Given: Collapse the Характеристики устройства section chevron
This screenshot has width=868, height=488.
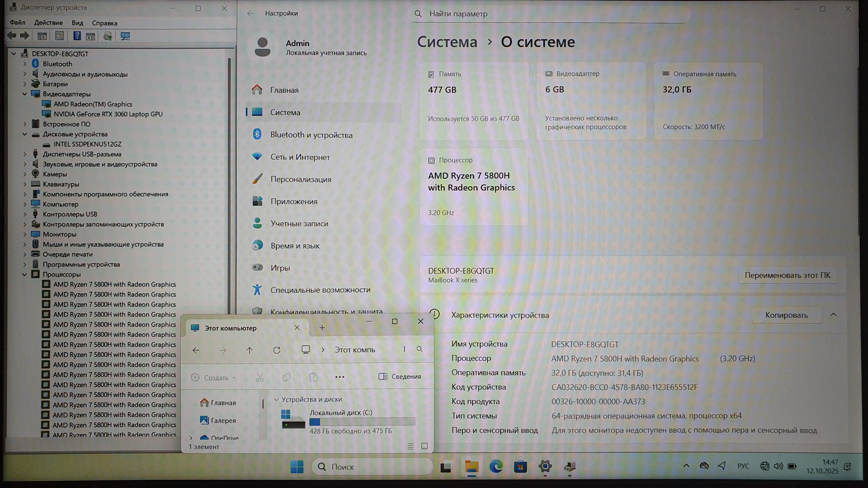Looking at the screenshot, I should pos(833,315).
